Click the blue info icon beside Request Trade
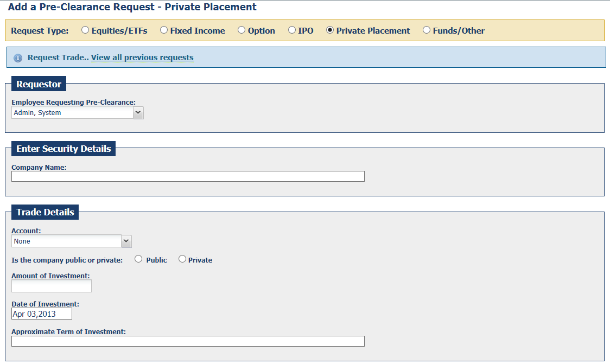The height and width of the screenshot is (364, 610). 18,58
